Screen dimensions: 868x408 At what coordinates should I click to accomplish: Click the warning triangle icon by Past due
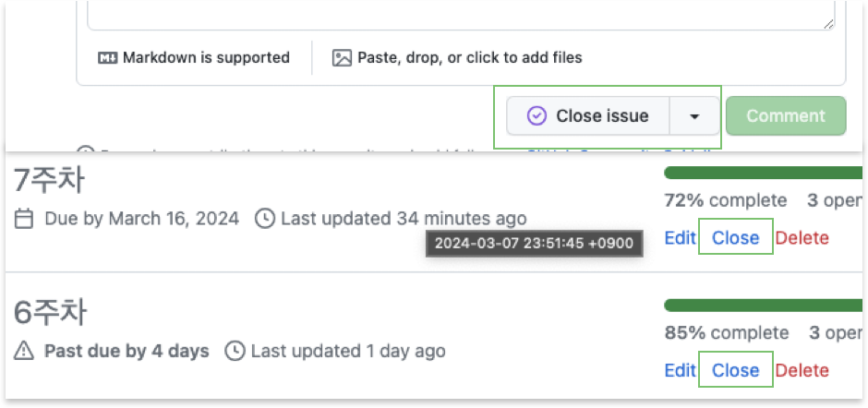25,351
